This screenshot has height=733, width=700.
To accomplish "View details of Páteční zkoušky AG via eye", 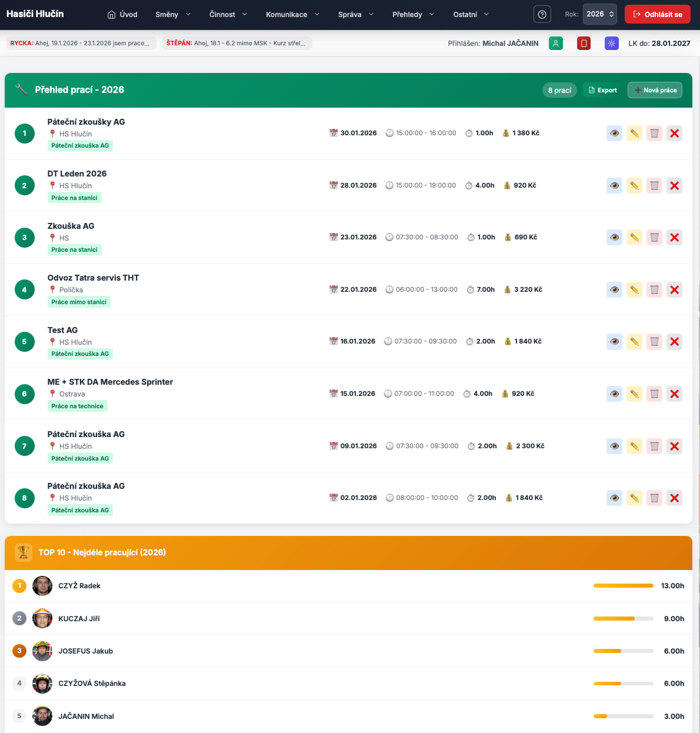I will click(614, 134).
